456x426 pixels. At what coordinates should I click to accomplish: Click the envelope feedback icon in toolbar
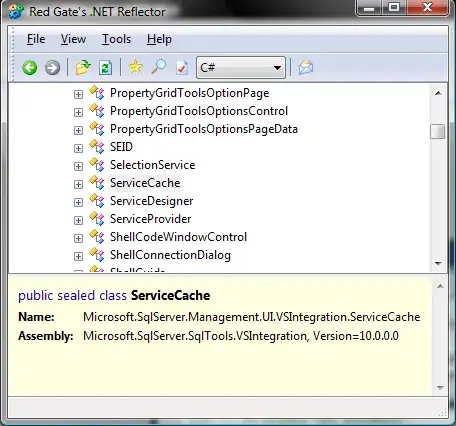[306, 67]
